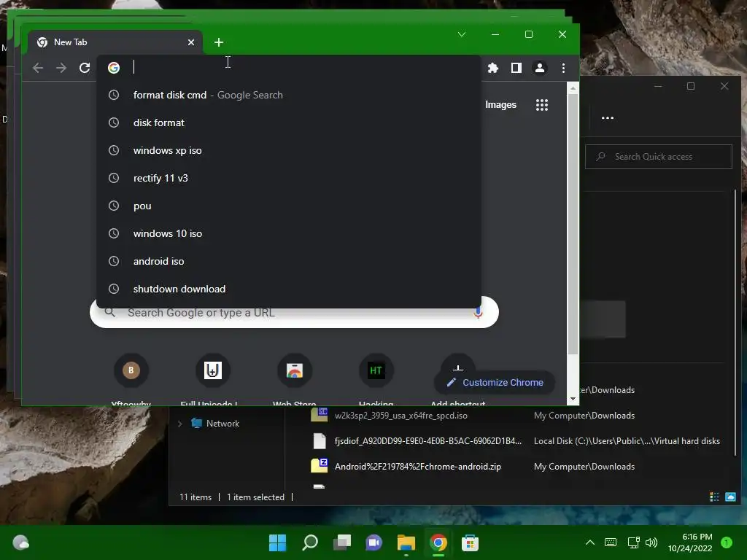Click the Virtual hard disks location text
Screen dimensions: 747x560
[x=627, y=441]
